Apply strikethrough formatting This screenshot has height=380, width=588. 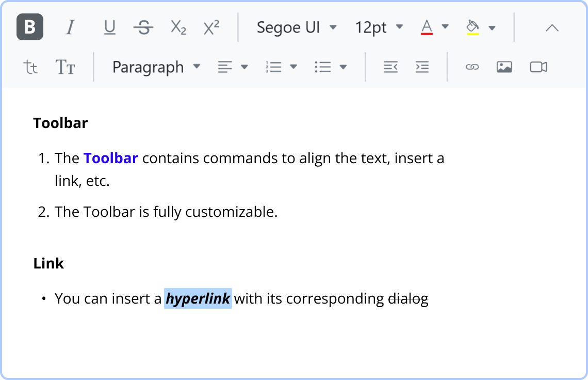(143, 27)
